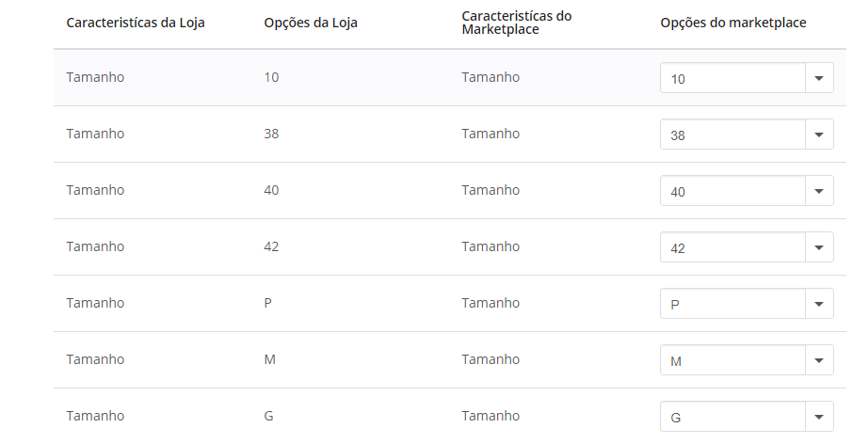This screenshot has height=444, width=868.
Task: Open the marketplace size dropdown showing 40
Action: [747, 191]
